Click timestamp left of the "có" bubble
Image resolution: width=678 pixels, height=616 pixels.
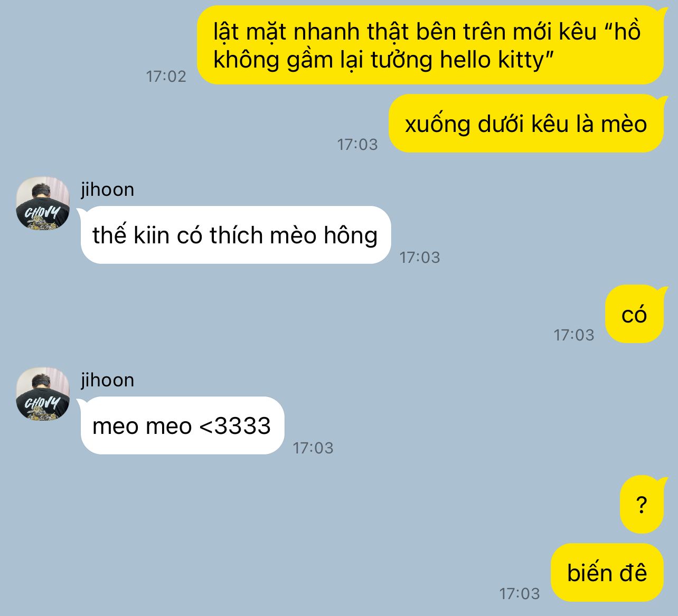coord(574,335)
